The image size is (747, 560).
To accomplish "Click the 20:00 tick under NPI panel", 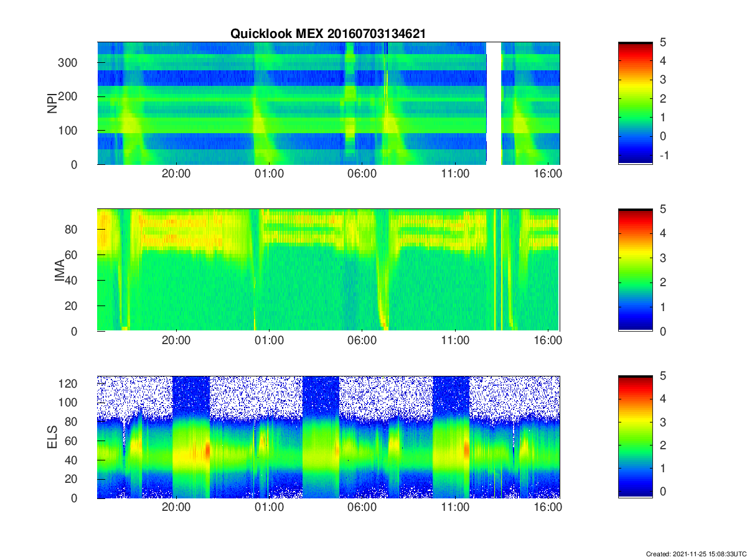I will pos(177,175).
